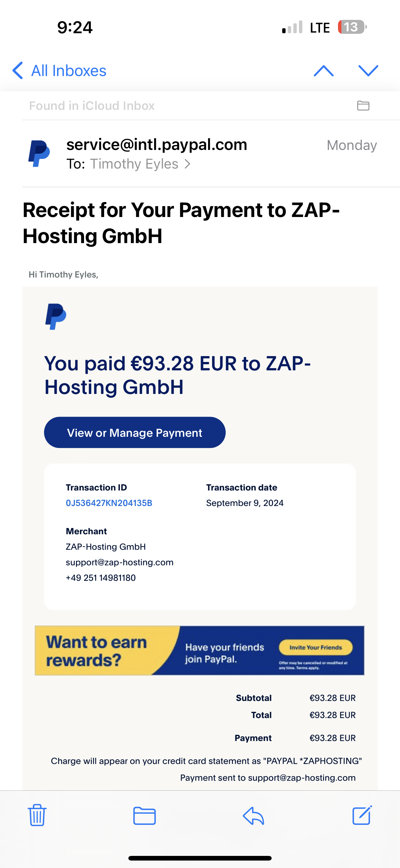Open transaction ID 0J536427KN204135B link
The image size is (400, 868).
[109, 503]
